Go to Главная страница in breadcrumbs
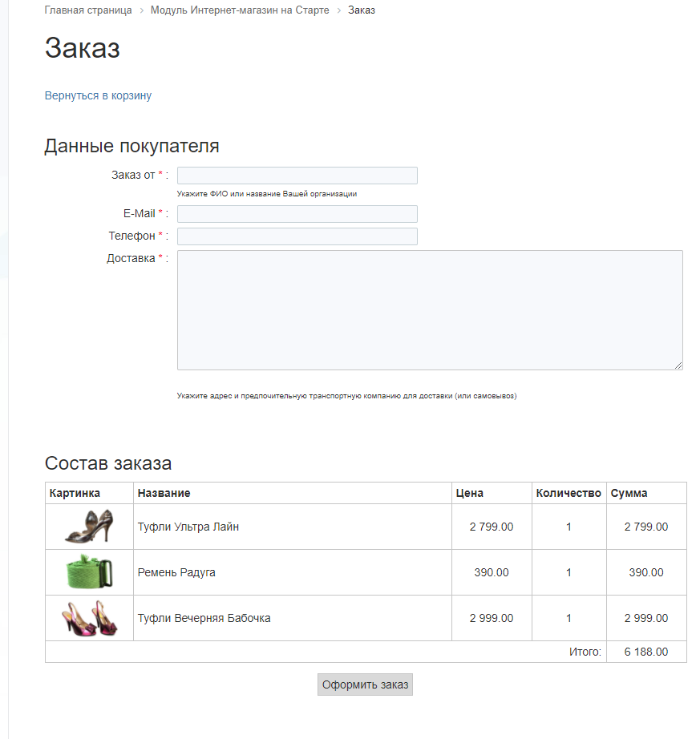 [x=88, y=10]
